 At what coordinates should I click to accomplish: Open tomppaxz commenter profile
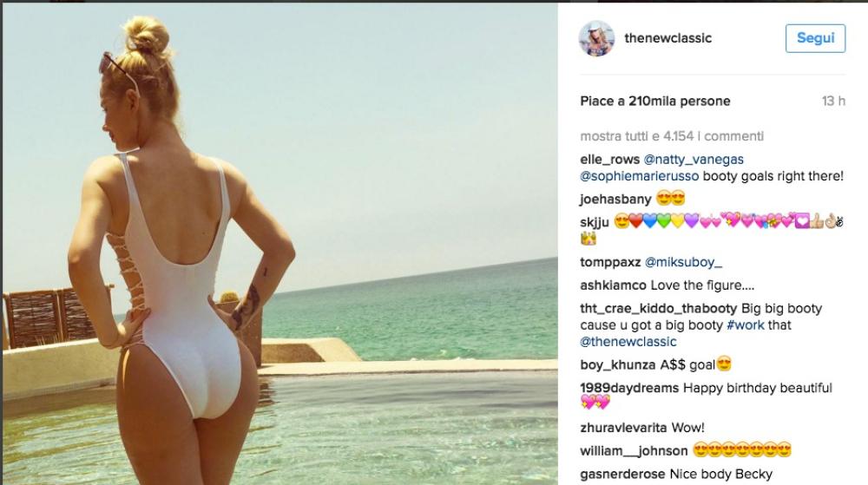610,262
